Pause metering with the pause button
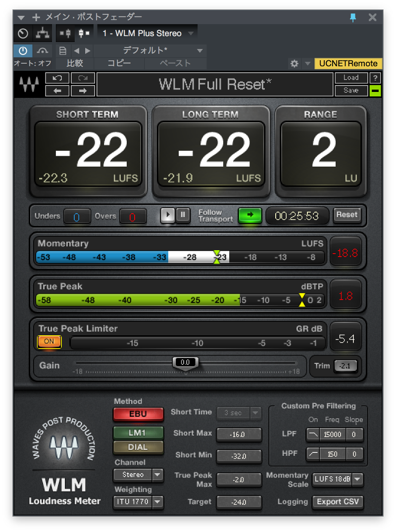This screenshot has height=532, width=396. tap(183, 215)
